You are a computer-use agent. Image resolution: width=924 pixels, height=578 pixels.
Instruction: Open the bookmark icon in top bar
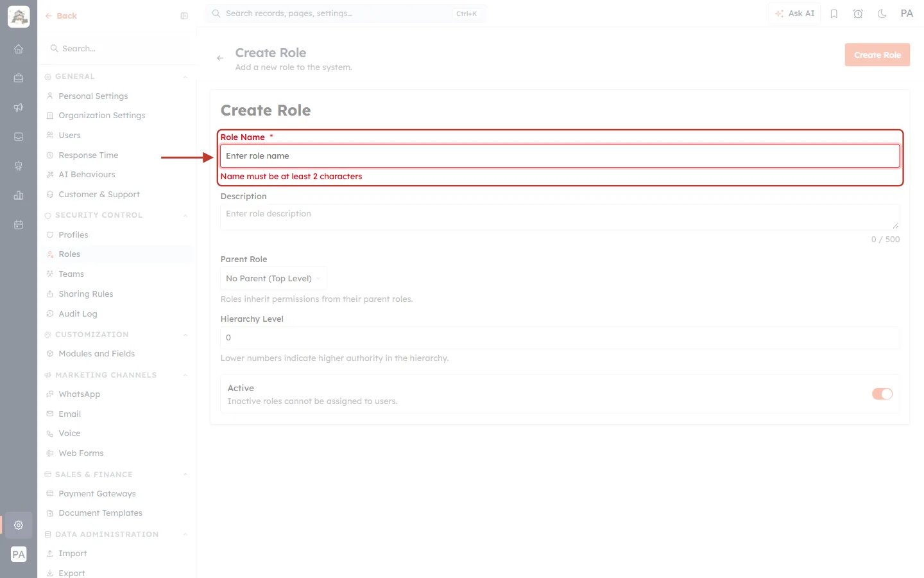tap(834, 13)
